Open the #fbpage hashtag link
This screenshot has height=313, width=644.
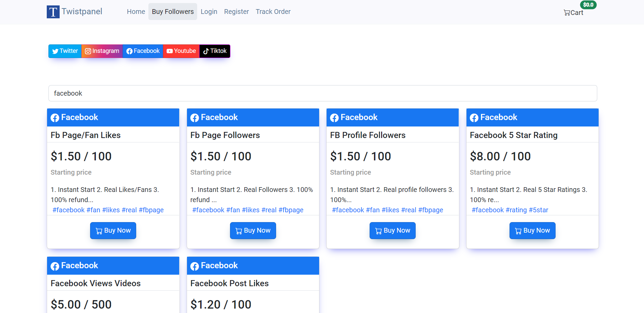[x=151, y=210]
